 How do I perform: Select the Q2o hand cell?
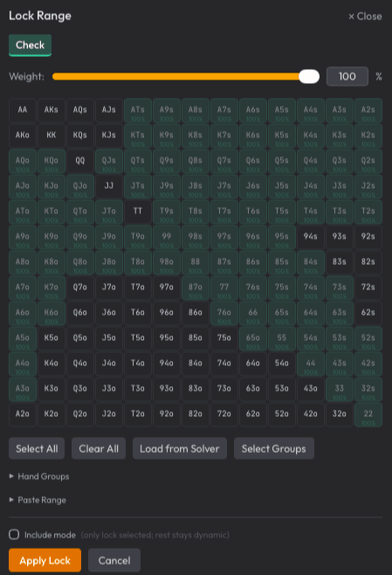(x=79, y=414)
